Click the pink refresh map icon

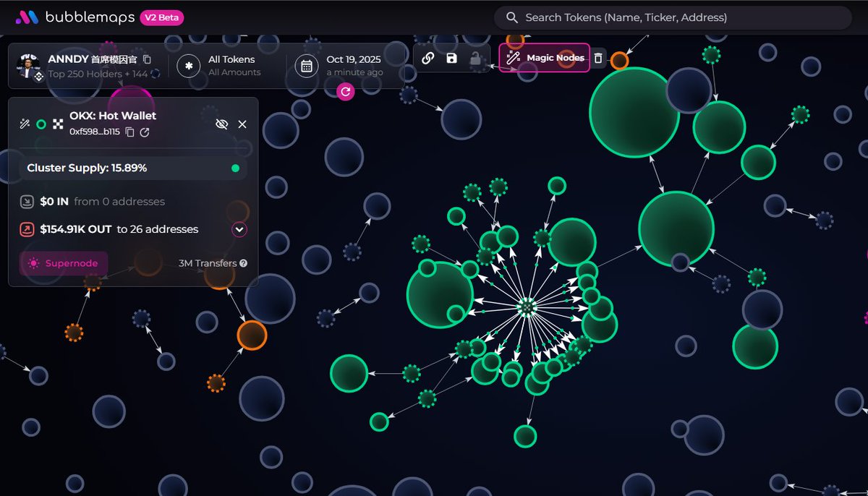pyautogui.click(x=346, y=91)
